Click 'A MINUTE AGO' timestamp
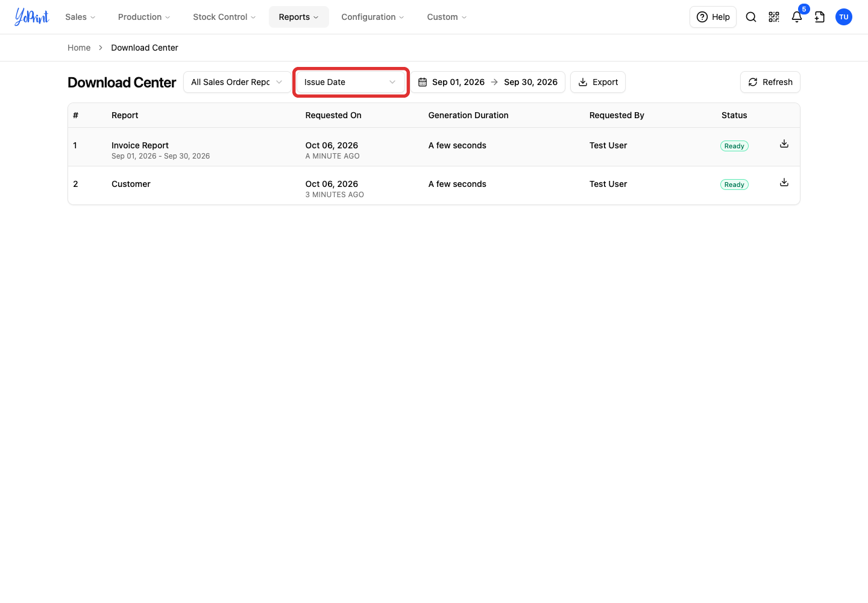The height and width of the screenshot is (603, 868). coord(332,156)
